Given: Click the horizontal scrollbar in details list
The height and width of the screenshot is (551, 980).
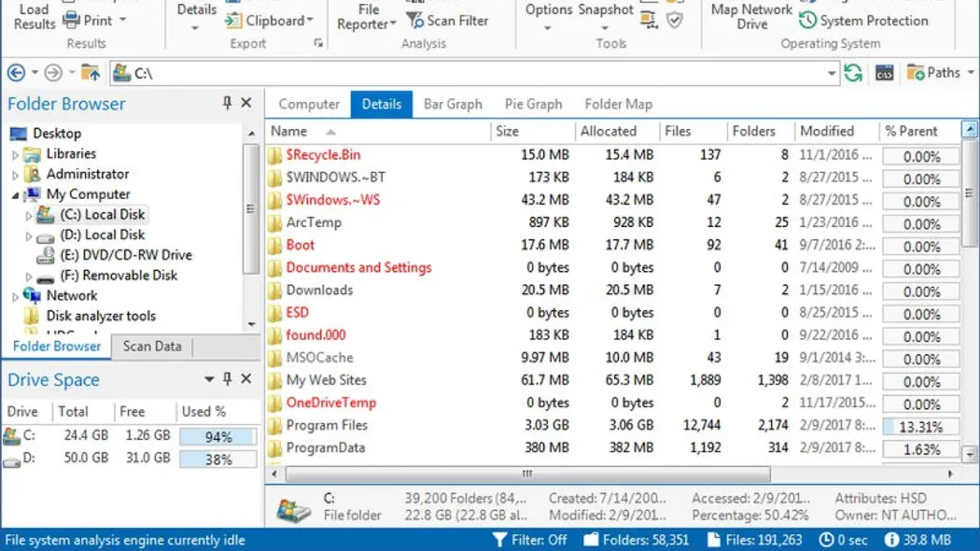Looking at the screenshot, I should click(x=528, y=473).
